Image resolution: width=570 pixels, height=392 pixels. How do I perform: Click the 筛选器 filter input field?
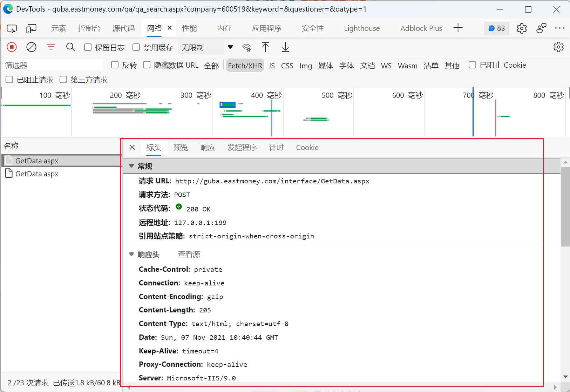coord(53,65)
